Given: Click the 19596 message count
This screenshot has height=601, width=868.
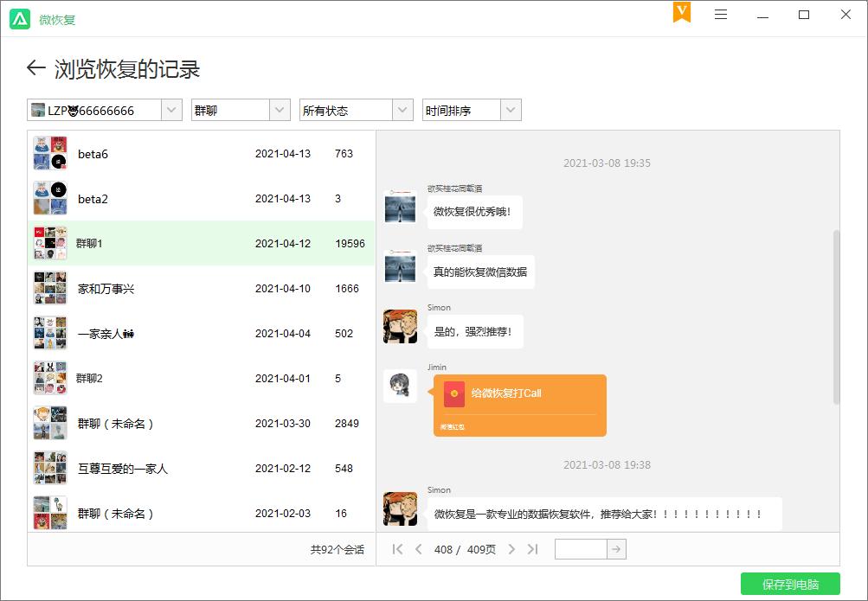Looking at the screenshot, I should click(350, 243).
